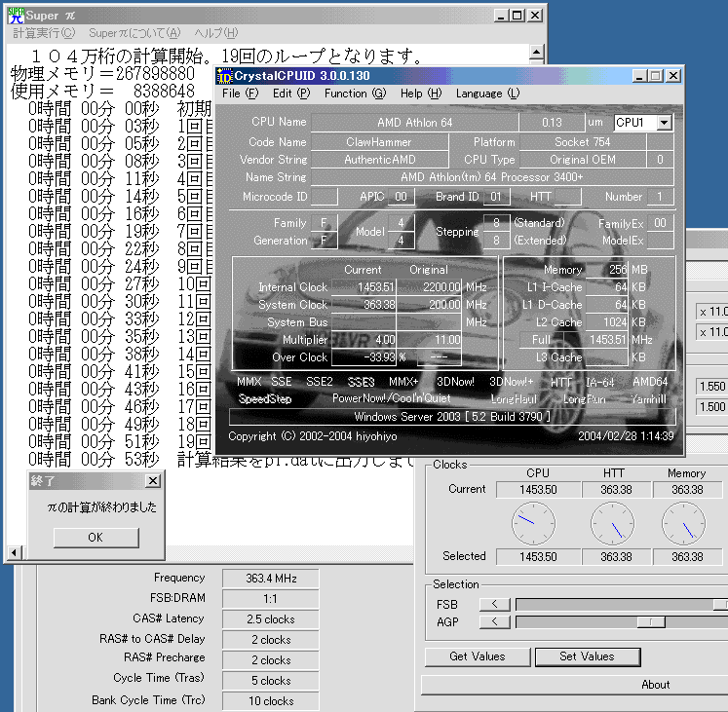Image resolution: width=728 pixels, height=712 pixels.
Task: Click System Clock current value 363.38
Action: (x=364, y=305)
